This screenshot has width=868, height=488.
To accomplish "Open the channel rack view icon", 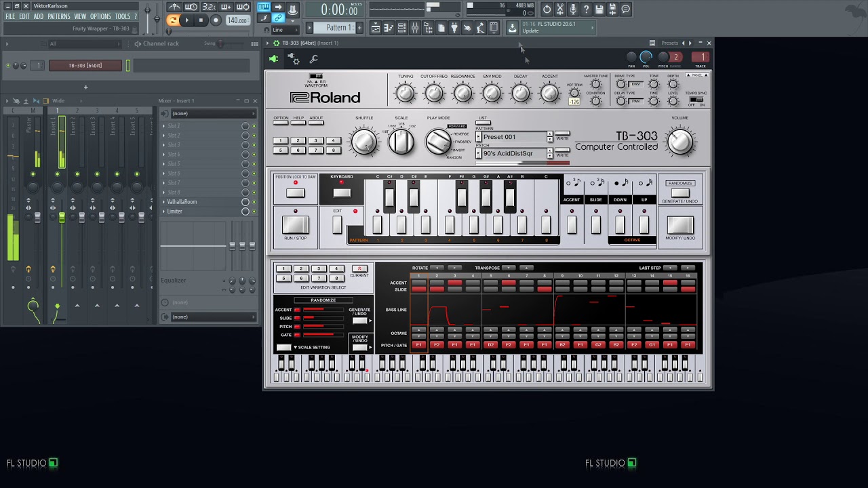I will [x=401, y=28].
